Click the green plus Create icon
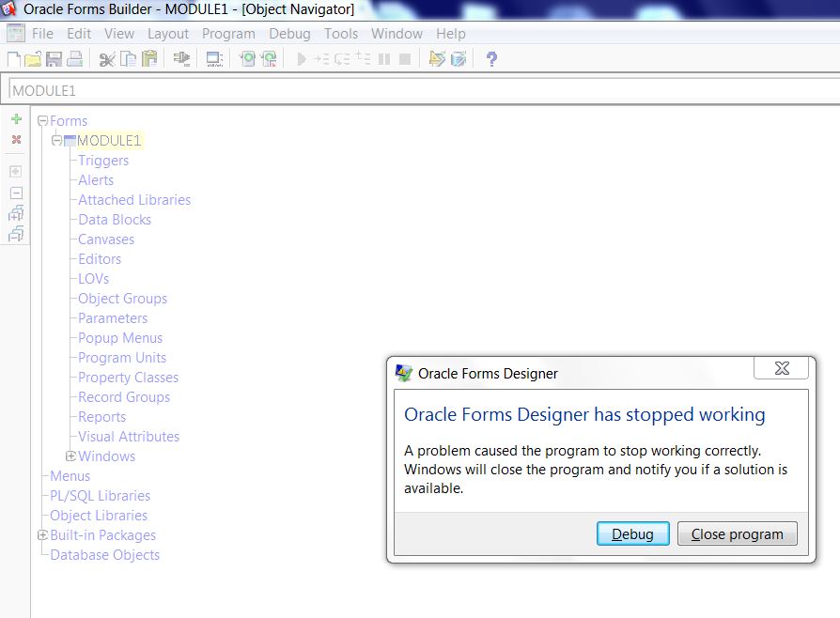This screenshot has height=618, width=840. [x=16, y=119]
